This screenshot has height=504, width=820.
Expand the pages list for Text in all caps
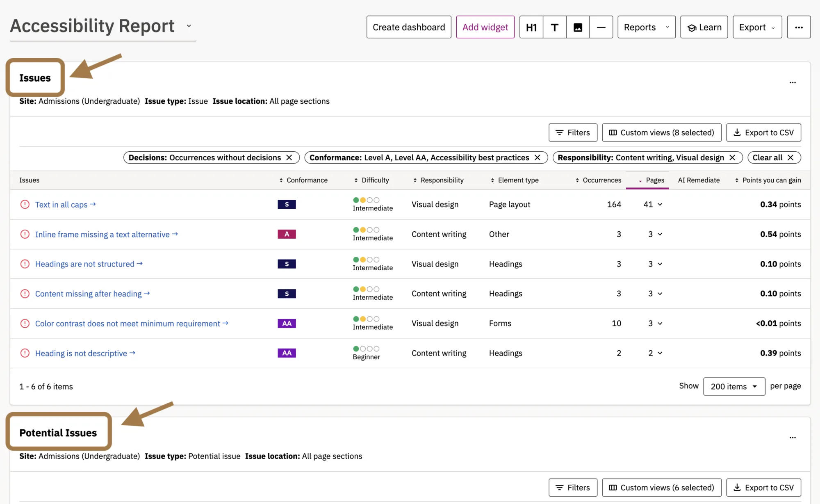[x=660, y=204]
